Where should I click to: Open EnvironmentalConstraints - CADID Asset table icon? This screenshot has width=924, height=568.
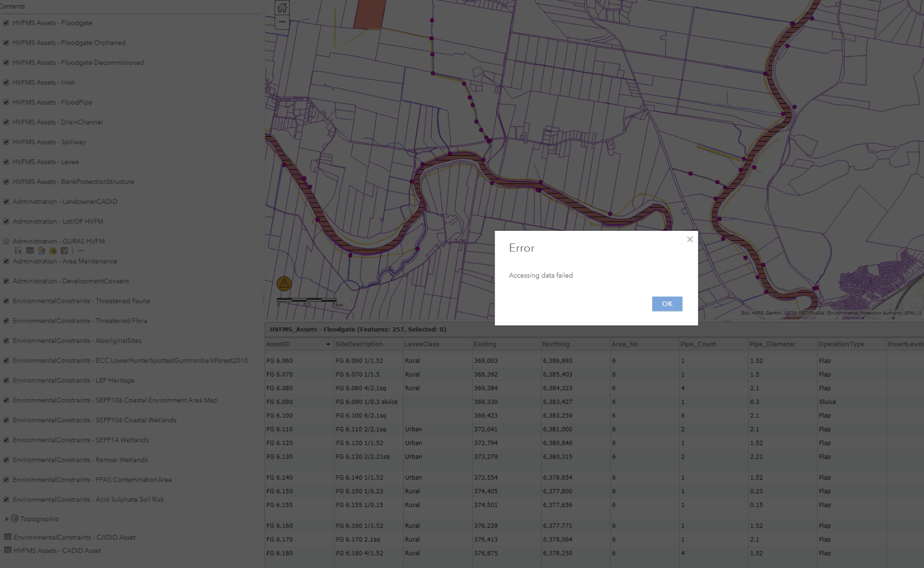8,537
